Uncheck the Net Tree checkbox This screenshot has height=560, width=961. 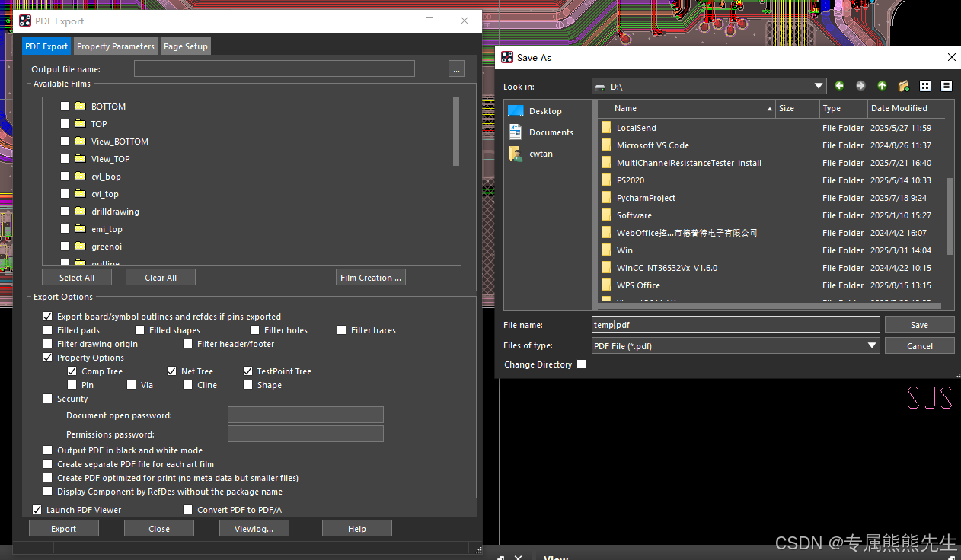[x=172, y=371]
